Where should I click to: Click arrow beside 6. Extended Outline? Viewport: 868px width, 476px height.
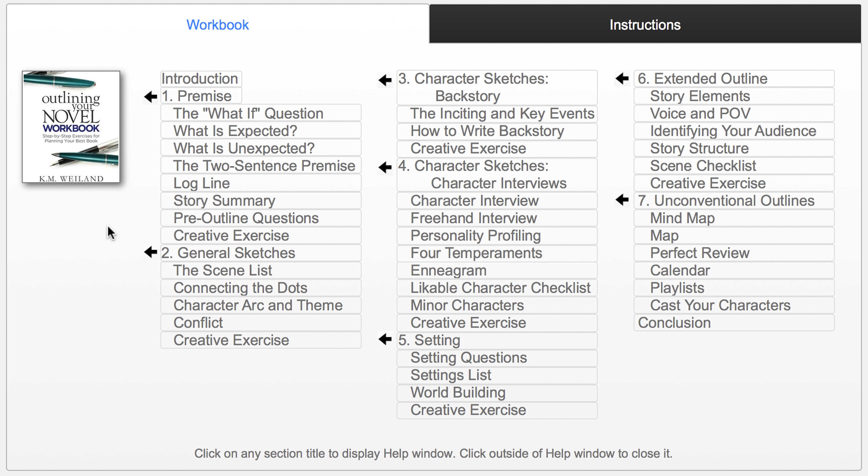tap(622, 79)
